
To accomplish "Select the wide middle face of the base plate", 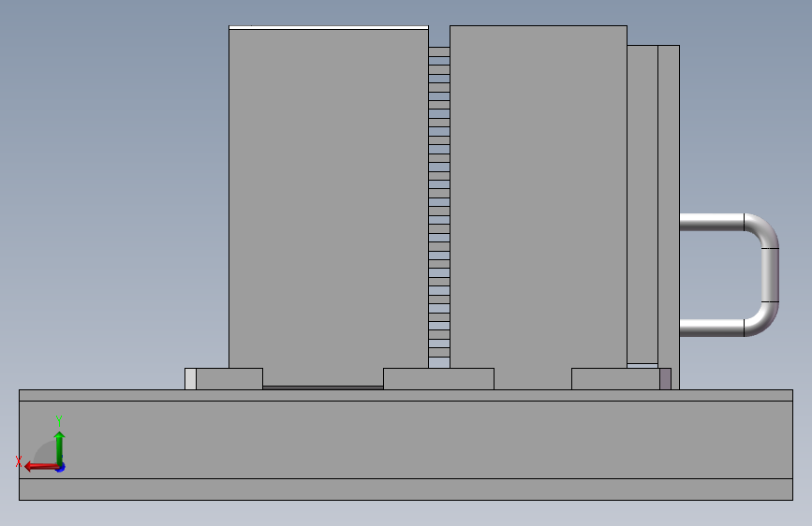I will click(406, 440).
